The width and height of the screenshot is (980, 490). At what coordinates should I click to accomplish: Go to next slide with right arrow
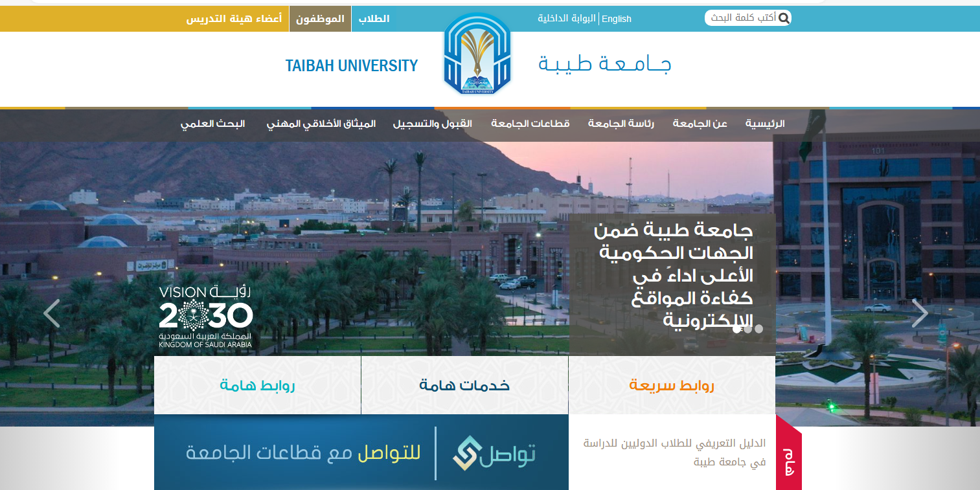(919, 313)
